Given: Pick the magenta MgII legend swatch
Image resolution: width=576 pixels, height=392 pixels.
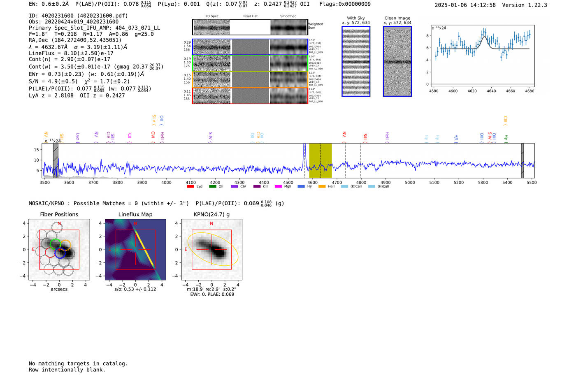Looking at the screenshot, I should click(x=279, y=187).
